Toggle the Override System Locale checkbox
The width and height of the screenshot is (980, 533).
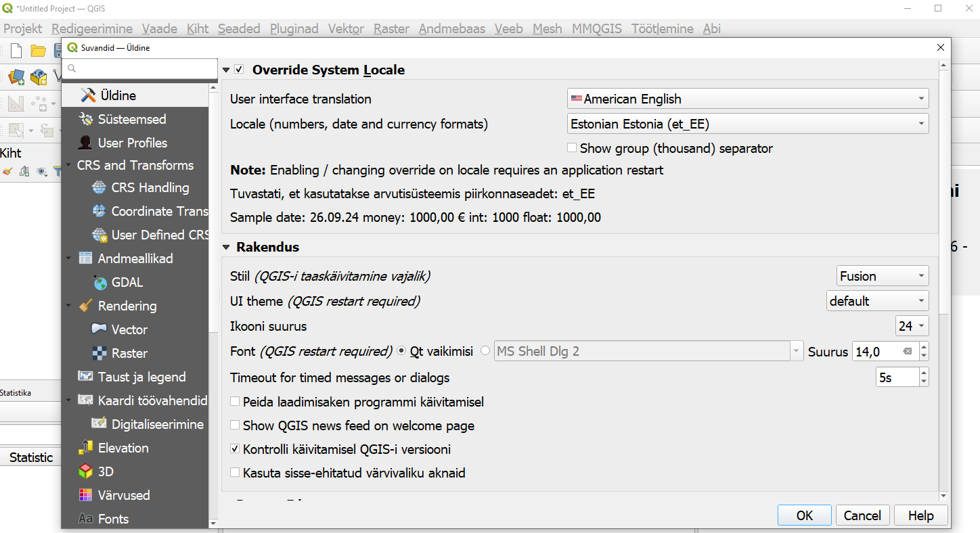click(239, 70)
